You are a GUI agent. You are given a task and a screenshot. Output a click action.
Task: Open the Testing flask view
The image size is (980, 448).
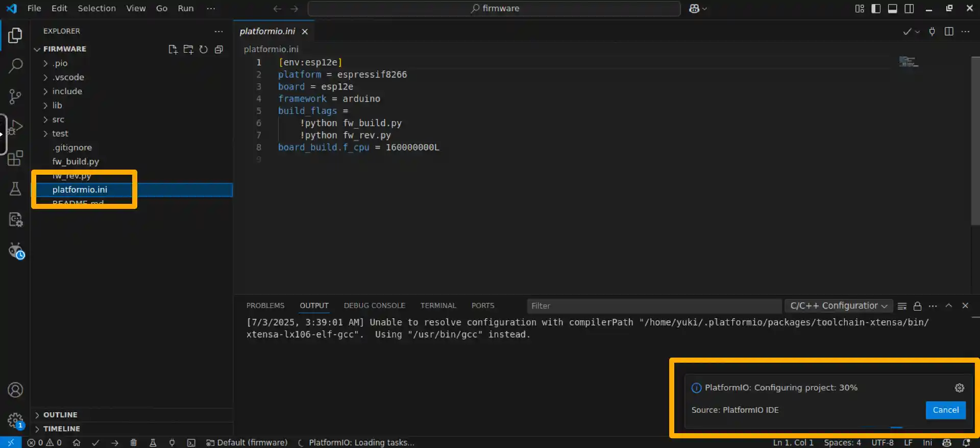point(15,189)
